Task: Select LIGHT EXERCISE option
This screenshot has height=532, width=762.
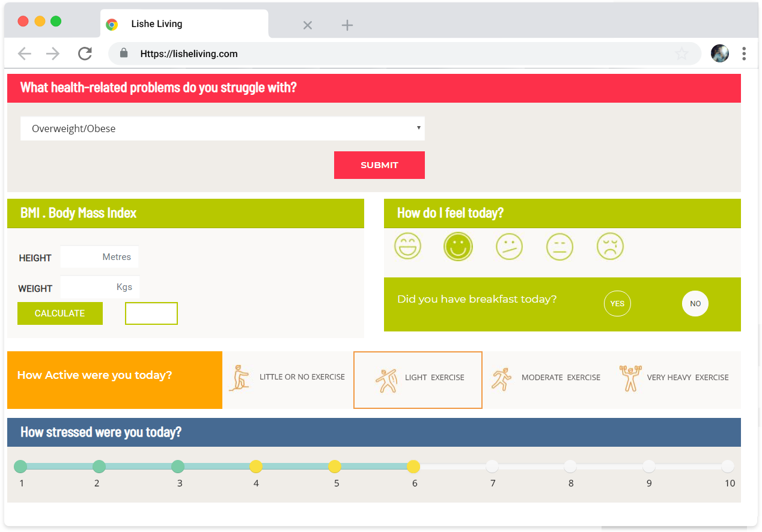Action: tap(418, 380)
